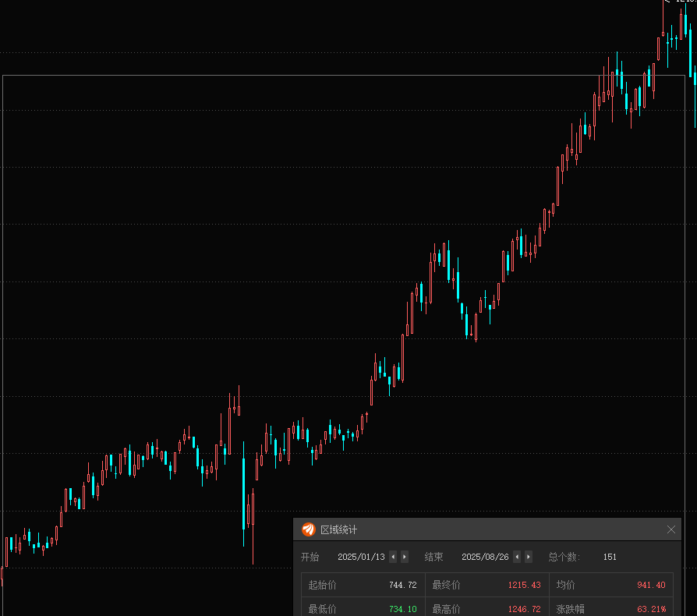The image size is (697, 616).
Task: Move the 结束 date earlier with left arrow
Action: tap(517, 557)
